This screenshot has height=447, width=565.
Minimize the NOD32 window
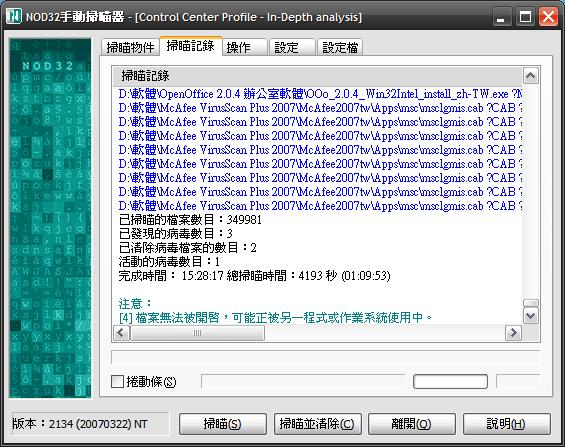[x=501, y=17]
